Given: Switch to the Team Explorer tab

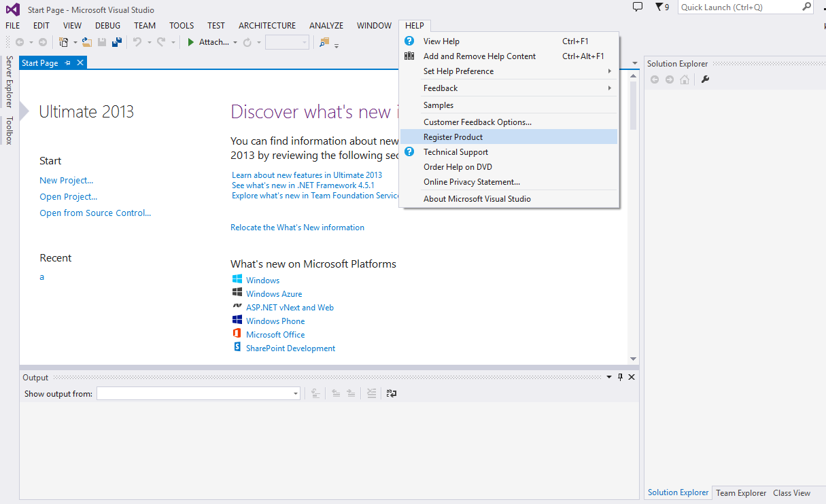Looking at the screenshot, I should click(741, 493).
